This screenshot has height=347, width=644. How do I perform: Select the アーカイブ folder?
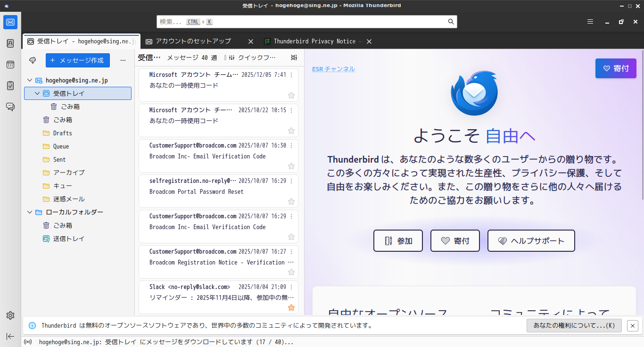coord(78,173)
